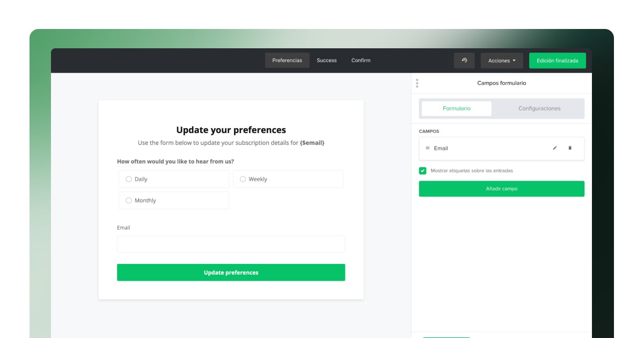Screen dimensions: 644x338
Task: Open the Success page tab
Action: pyautogui.click(x=326, y=61)
